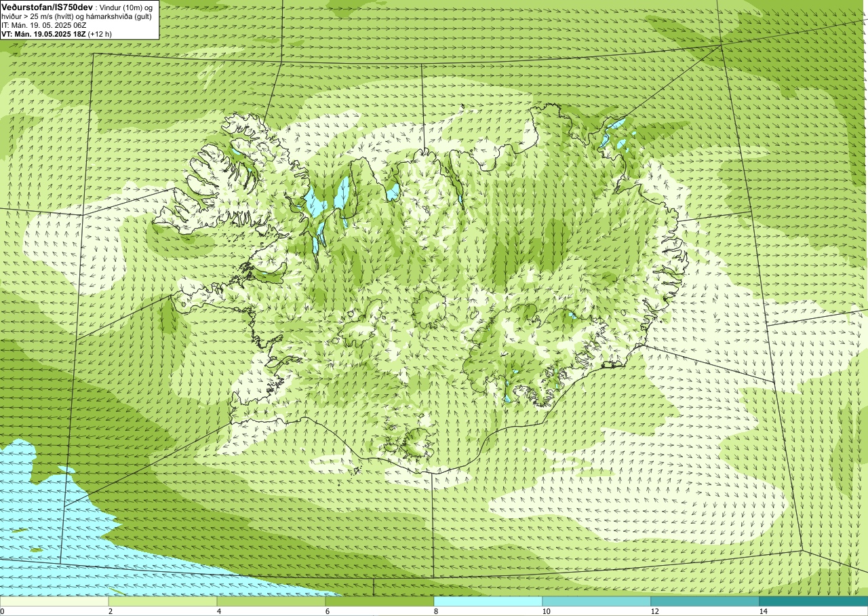
Task: Click the legend scale value "4"
Action: click(219, 611)
